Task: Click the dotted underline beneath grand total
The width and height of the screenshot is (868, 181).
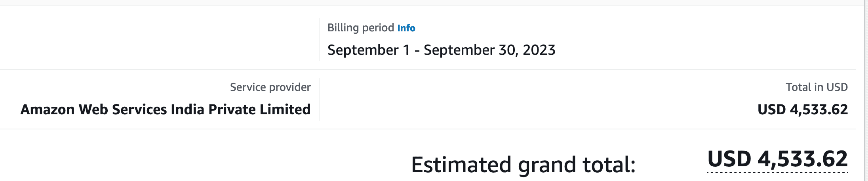Action: (x=777, y=173)
